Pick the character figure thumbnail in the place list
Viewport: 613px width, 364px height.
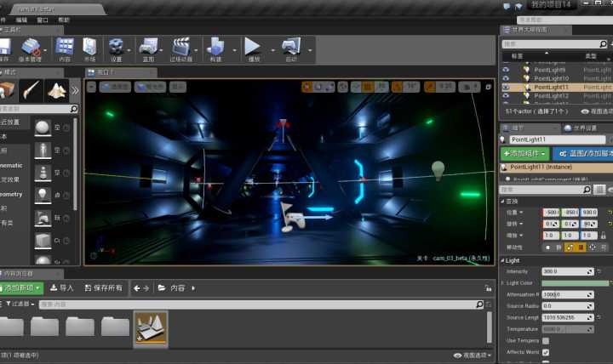[43, 151]
